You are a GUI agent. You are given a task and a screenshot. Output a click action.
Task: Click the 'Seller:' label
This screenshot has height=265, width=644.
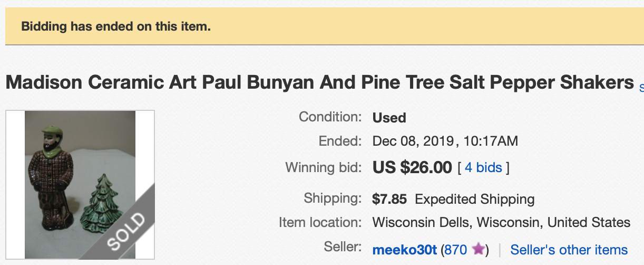pyautogui.click(x=344, y=247)
